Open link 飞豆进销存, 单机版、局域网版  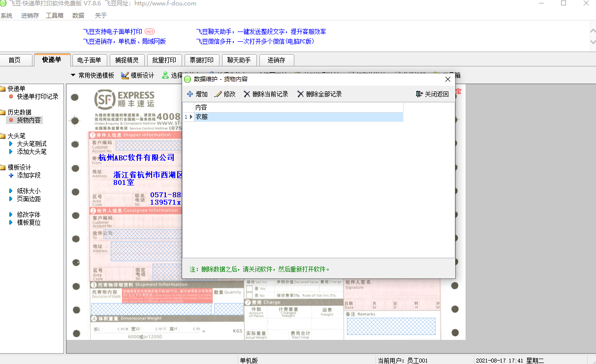coord(125,41)
